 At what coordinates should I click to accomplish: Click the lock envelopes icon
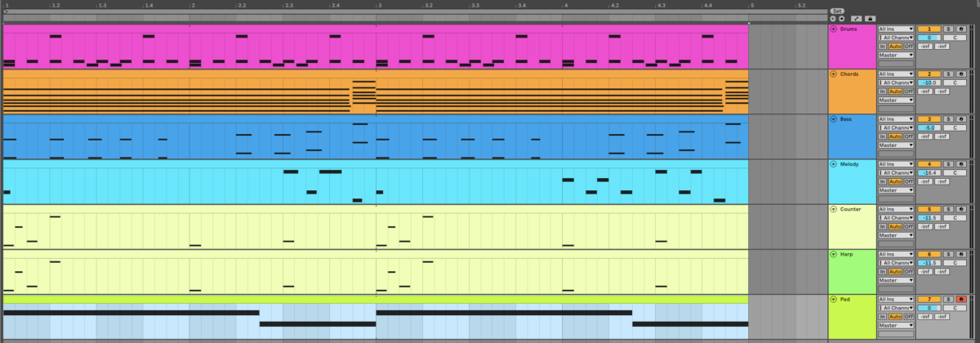871,18
